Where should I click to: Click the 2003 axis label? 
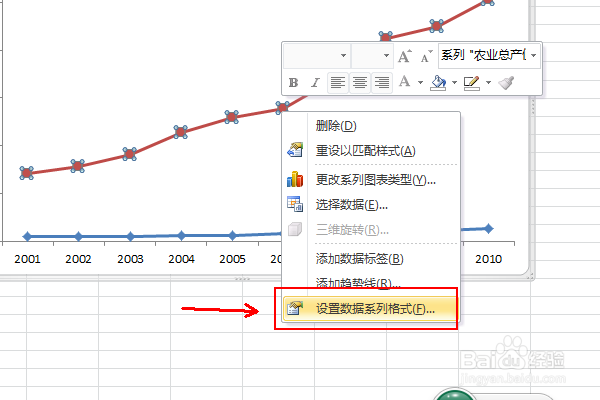pyautogui.click(x=130, y=259)
